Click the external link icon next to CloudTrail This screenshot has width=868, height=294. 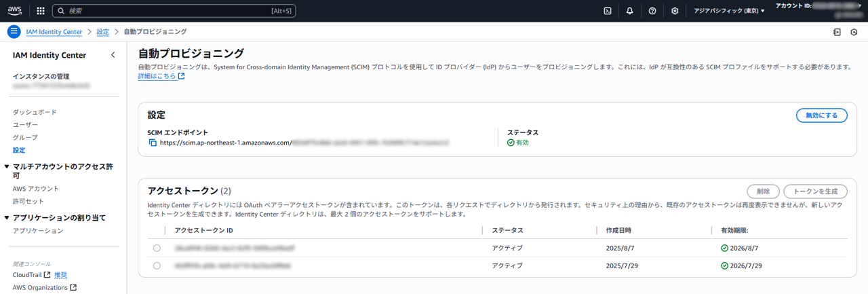point(47,275)
